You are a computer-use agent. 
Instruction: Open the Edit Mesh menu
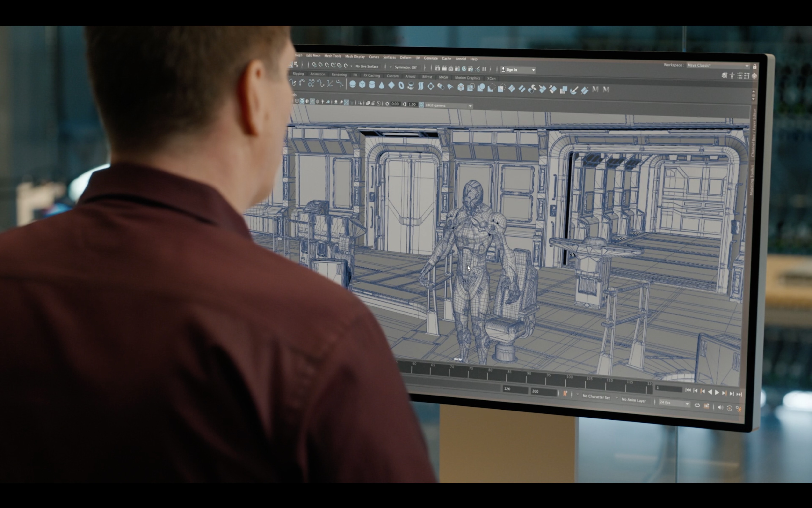click(313, 55)
